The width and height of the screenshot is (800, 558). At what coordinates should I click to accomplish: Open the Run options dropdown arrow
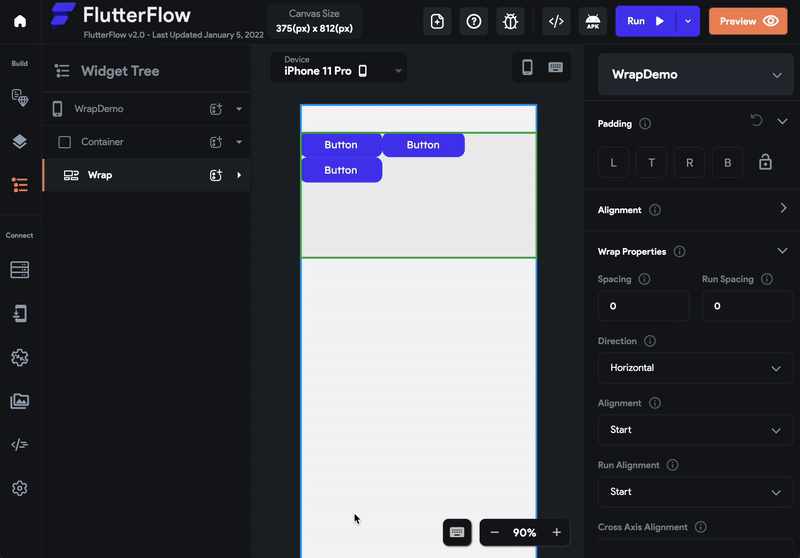pos(688,21)
